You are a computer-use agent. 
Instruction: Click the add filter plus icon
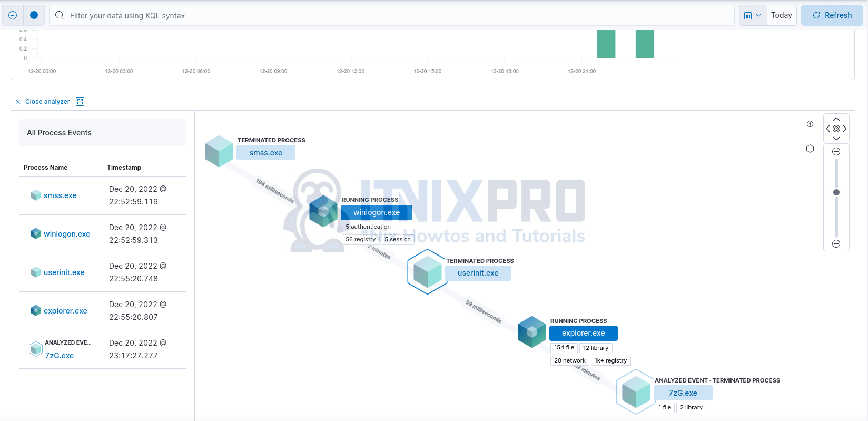[34, 15]
